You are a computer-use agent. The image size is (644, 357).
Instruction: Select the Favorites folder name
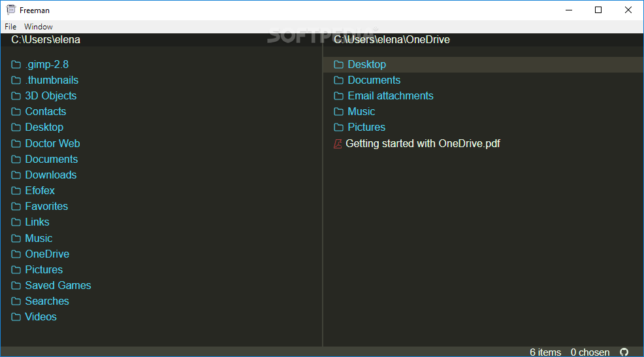pyautogui.click(x=46, y=206)
